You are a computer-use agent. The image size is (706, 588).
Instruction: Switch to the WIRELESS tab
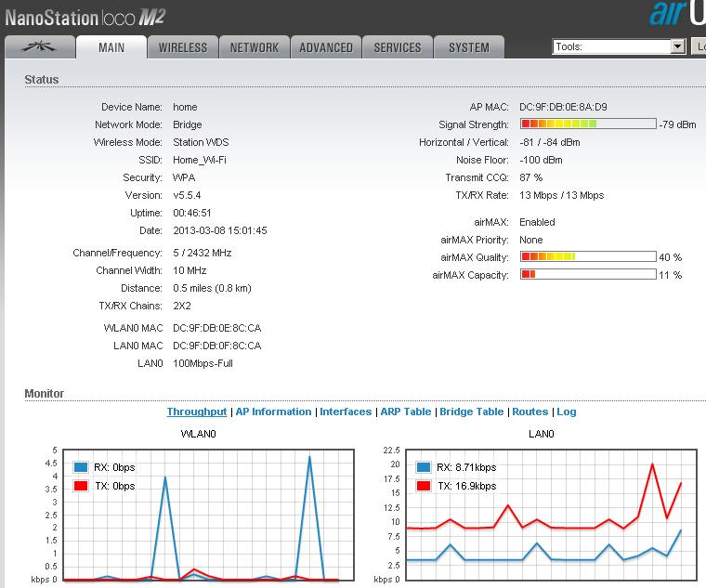click(x=182, y=47)
